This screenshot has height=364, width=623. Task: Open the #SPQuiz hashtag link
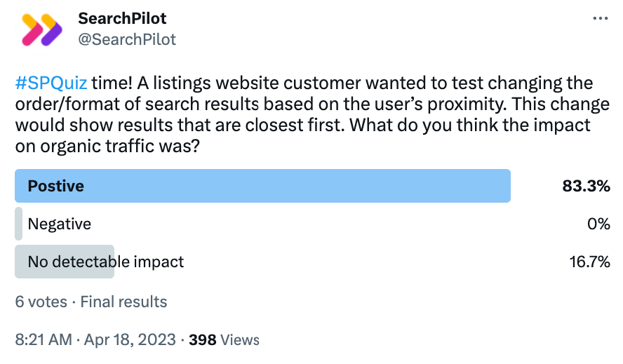(x=51, y=85)
